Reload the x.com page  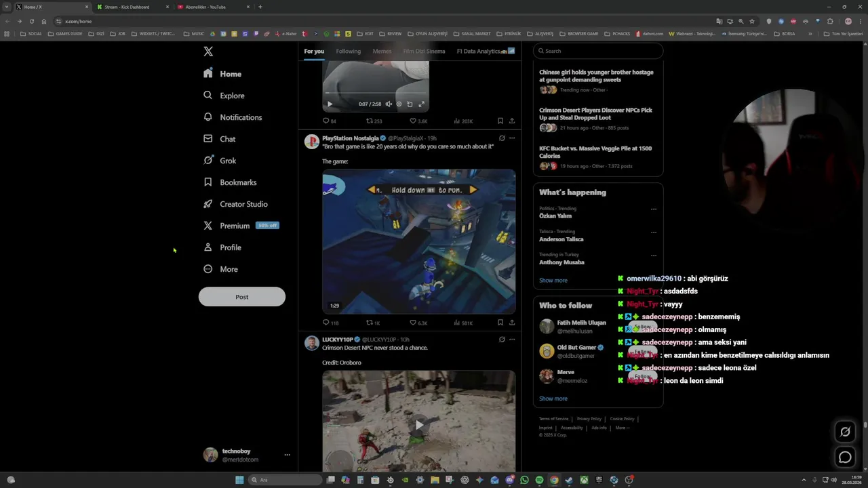(31, 21)
